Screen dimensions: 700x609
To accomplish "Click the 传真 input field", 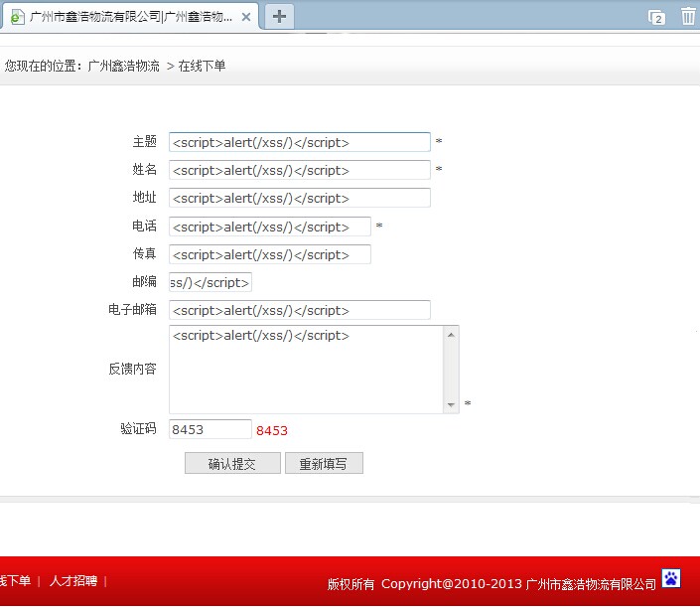I will tap(270, 254).
